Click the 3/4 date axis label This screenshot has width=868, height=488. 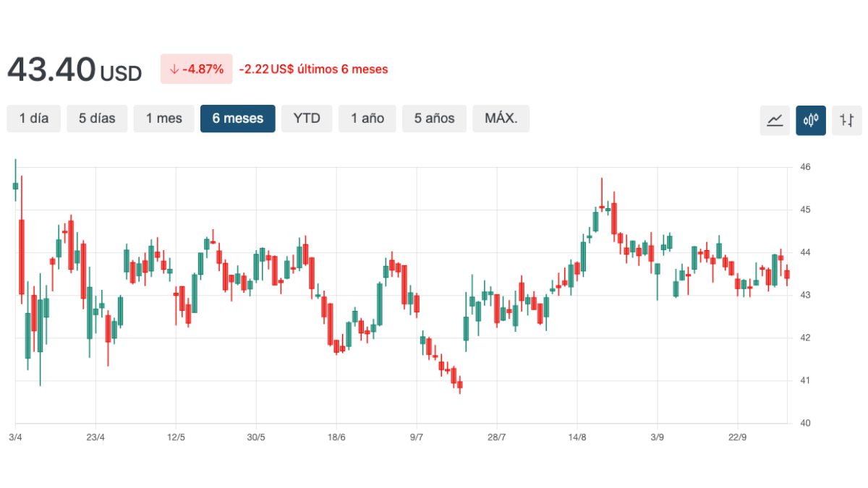tap(15, 437)
